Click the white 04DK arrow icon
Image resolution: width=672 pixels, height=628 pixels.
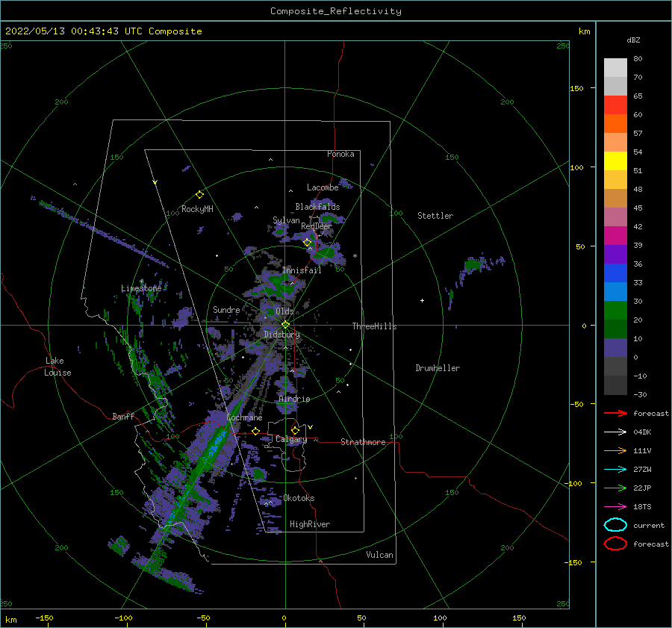tap(615, 432)
